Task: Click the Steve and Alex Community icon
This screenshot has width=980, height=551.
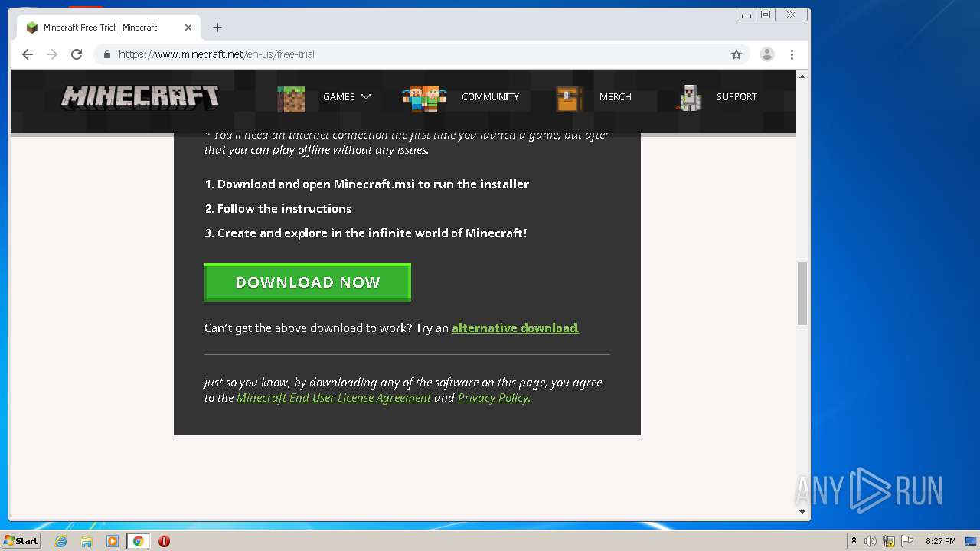Action: click(424, 98)
